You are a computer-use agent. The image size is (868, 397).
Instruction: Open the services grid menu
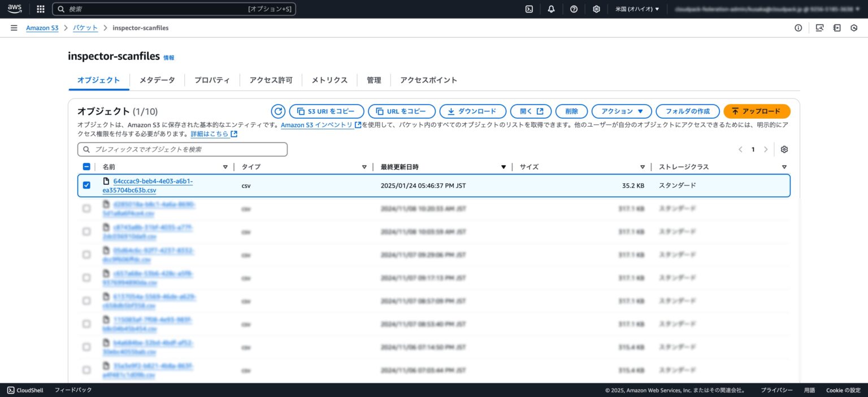tap(40, 8)
